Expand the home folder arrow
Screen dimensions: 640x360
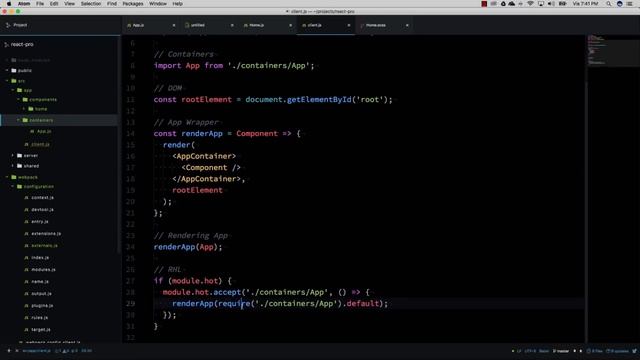pyautogui.click(x=24, y=109)
